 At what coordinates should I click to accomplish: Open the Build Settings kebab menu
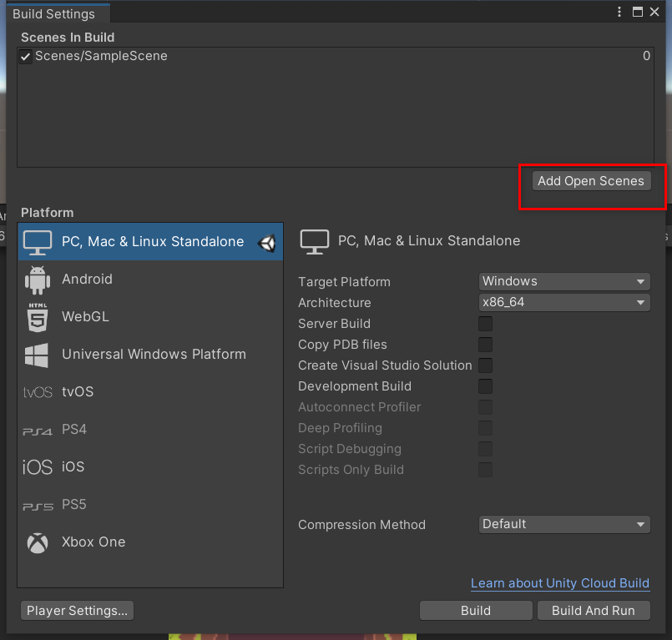point(619,12)
